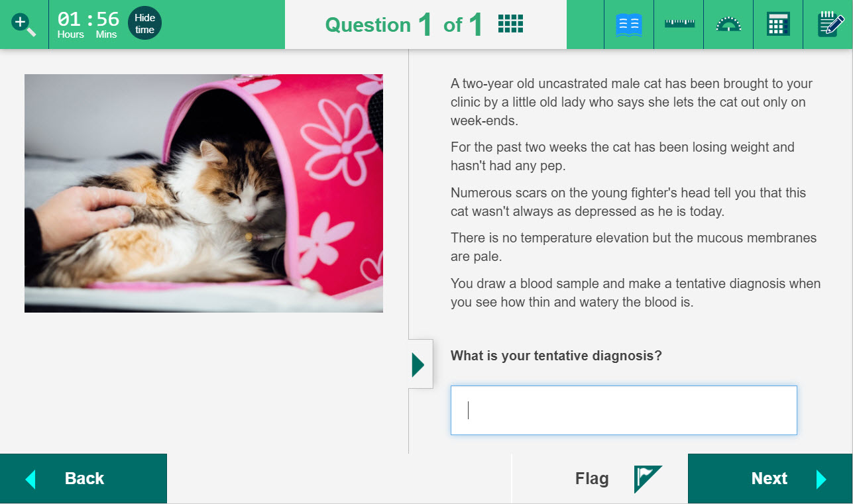This screenshot has height=504, width=853.
Task: Click the 'What is your tentative diagnosis?' prompt
Action: 556,356
